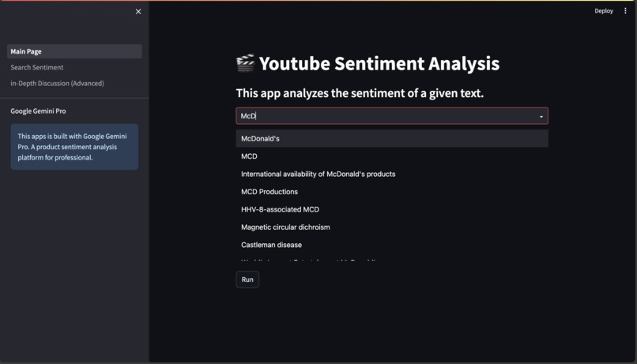Click the app description subtitle text

tap(360, 93)
